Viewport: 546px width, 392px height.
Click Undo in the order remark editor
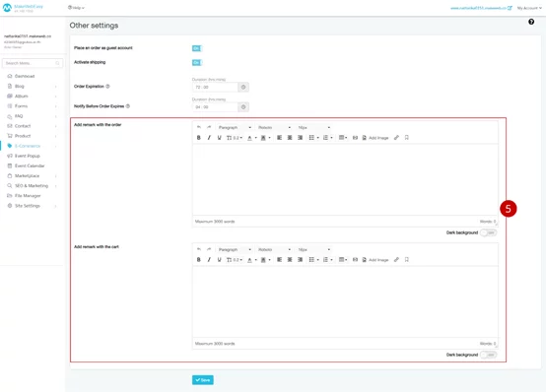(x=199, y=127)
